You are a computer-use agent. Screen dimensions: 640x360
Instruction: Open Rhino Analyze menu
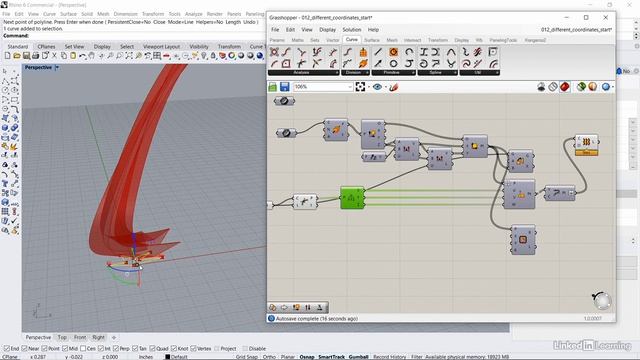pyautogui.click(x=193, y=14)
